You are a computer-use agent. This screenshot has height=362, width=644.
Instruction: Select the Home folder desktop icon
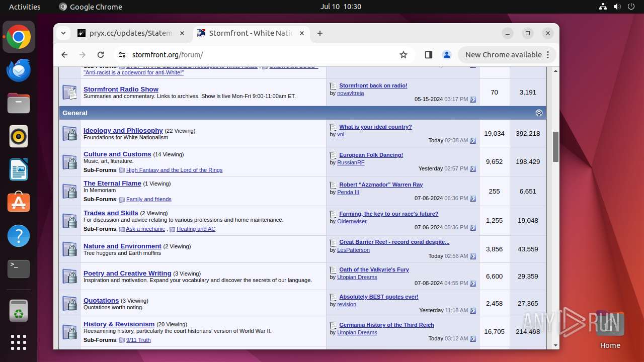(x=610, y=330)
